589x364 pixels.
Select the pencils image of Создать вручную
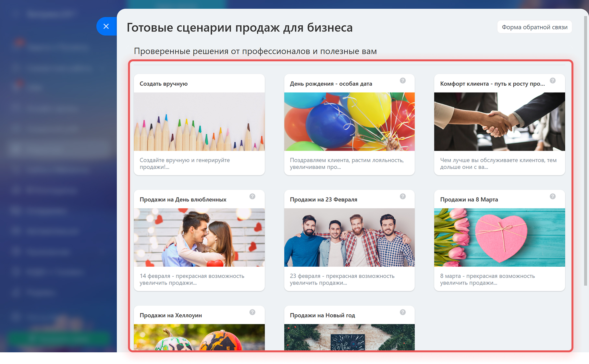(199, 122)
